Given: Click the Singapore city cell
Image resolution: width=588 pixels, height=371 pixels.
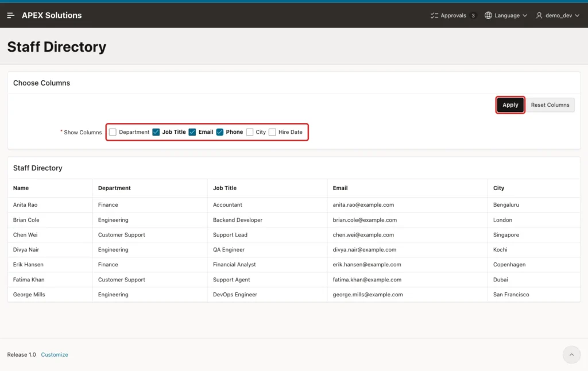Looking at the screenshot, I should point(534,235).
